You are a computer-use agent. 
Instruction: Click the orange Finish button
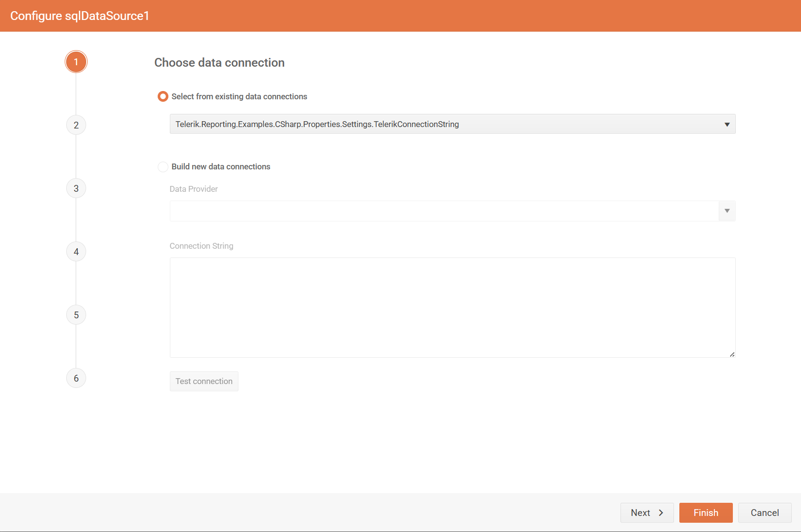(706, 513)
